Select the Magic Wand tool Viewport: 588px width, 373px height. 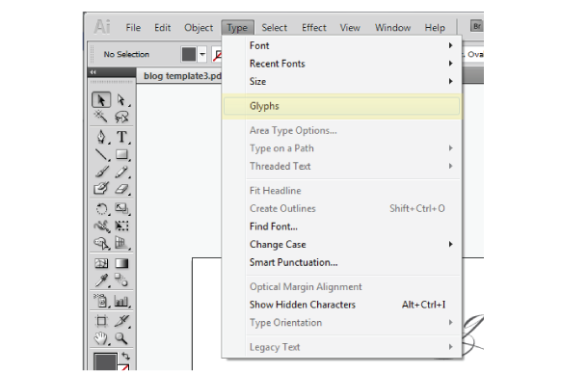tap(101, 117)
